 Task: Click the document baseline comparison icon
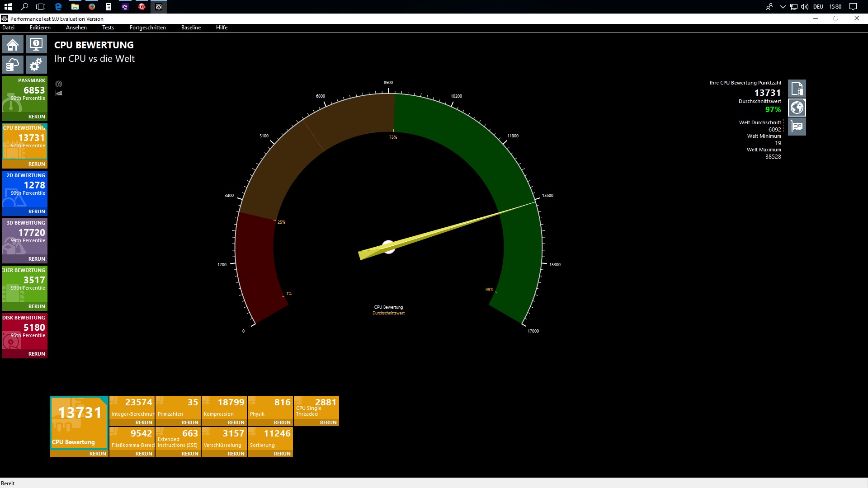(797, 89)
